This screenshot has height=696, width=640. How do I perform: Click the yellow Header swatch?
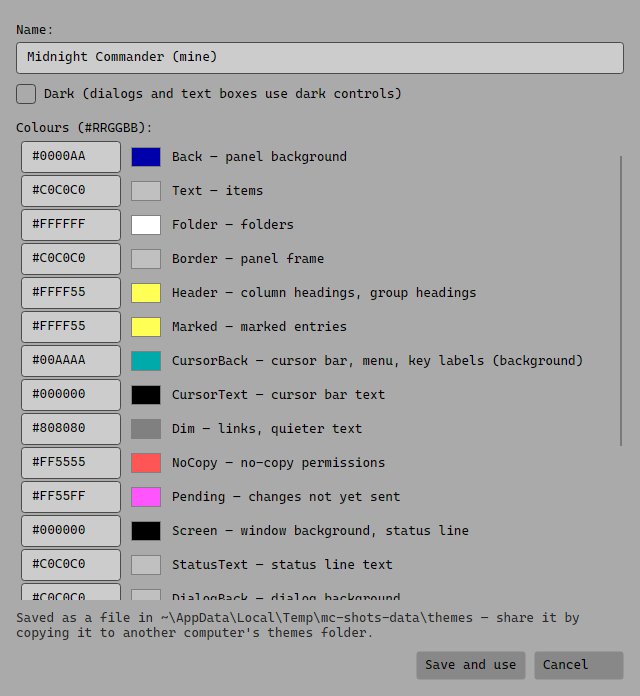pos(146,293)
